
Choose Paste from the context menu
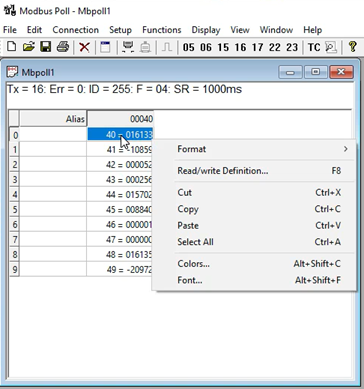[255, 226]
